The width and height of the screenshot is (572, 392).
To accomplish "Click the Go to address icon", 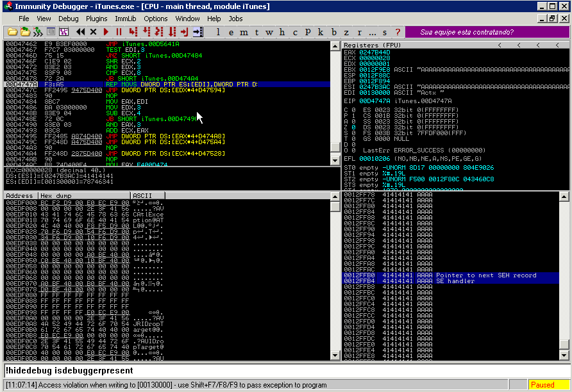I will [x=197, y=32].
